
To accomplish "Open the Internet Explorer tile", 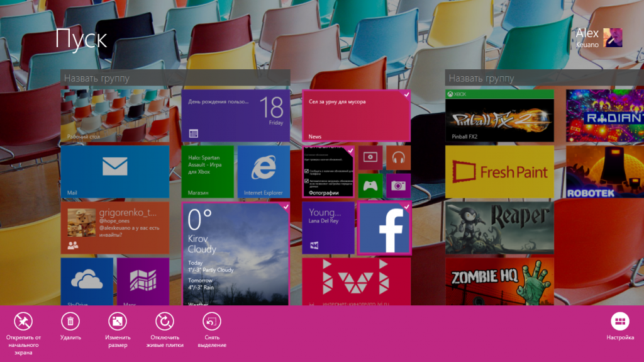I will [264, 172].
